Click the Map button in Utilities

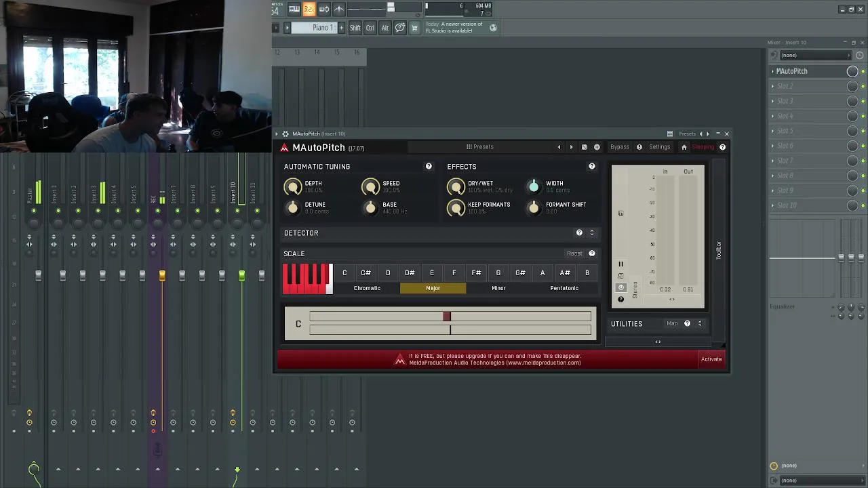(x=672, y=323)
